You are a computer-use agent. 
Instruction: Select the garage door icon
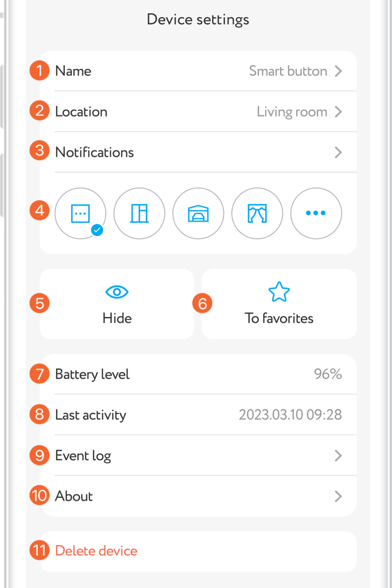[x=198, y=213]
